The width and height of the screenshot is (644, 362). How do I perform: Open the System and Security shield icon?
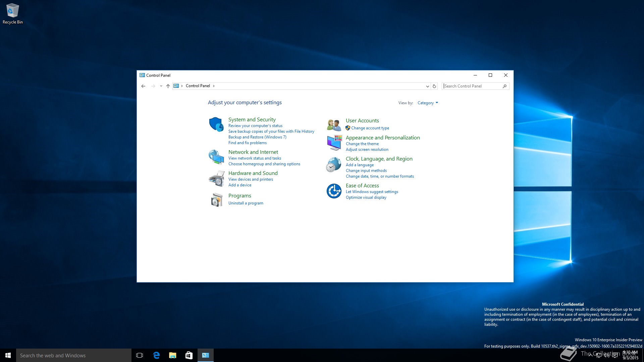(216, 124)
